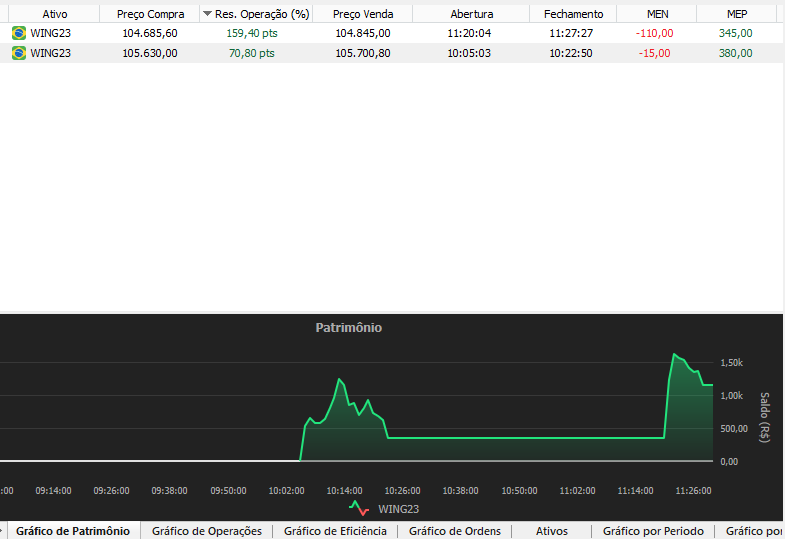
Task: Click the 11:26:00 time axis label
Action: (693, 490)
